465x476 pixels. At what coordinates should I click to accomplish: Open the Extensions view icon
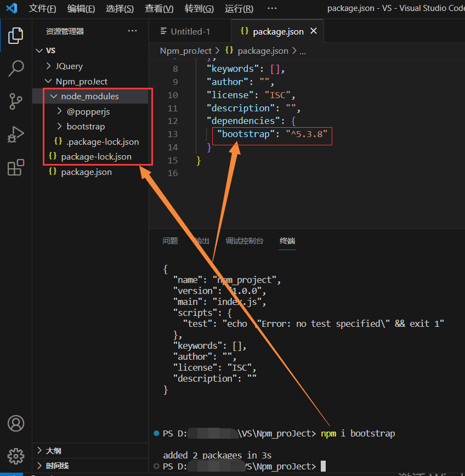[x=15, y=167]
